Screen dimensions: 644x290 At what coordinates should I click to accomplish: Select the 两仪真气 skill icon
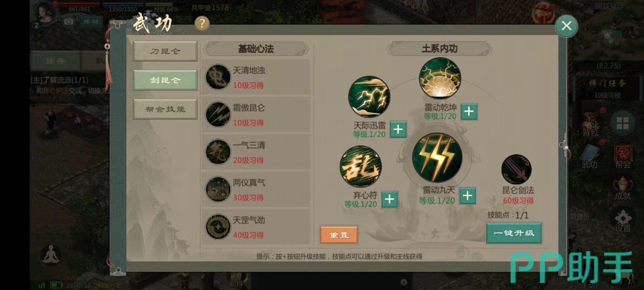(218, 189)
